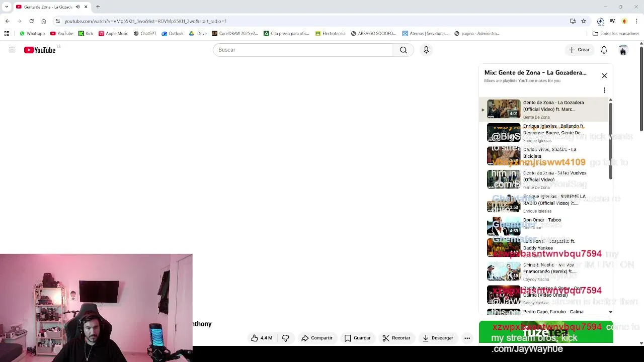The width and height of the screenshot is (644, 362).
Task: Open the Kick bookmark
Action: point(86,34)
